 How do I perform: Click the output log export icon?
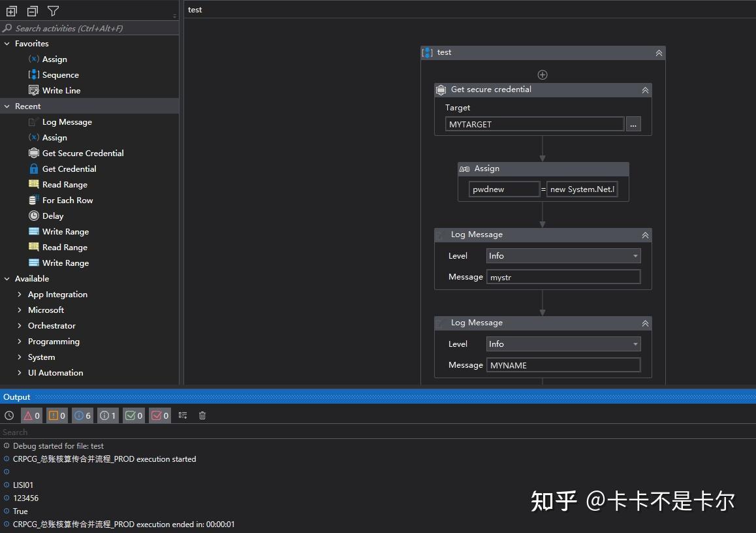(183, 415)
